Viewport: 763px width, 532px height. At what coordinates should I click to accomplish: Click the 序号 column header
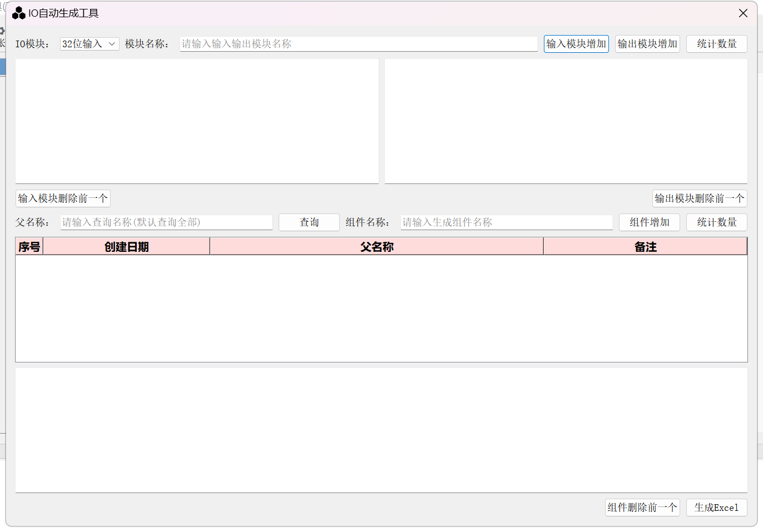(29, 247)
